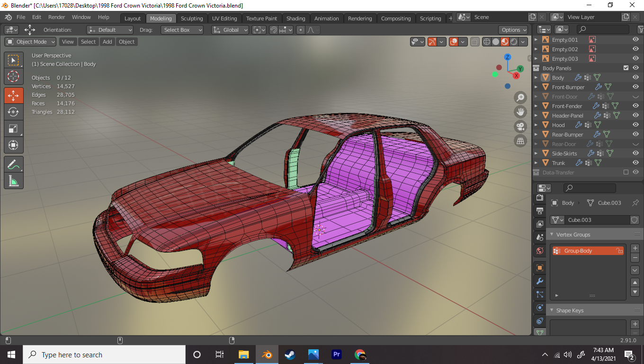Switch to the Sculpting workspace tab
Screen dimensions: 644x364
(x=192, y=18)
